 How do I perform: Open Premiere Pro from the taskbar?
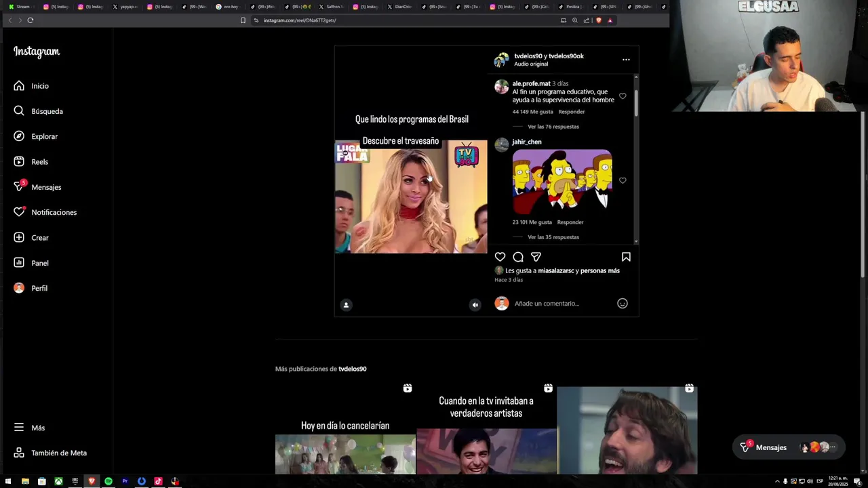125,481
